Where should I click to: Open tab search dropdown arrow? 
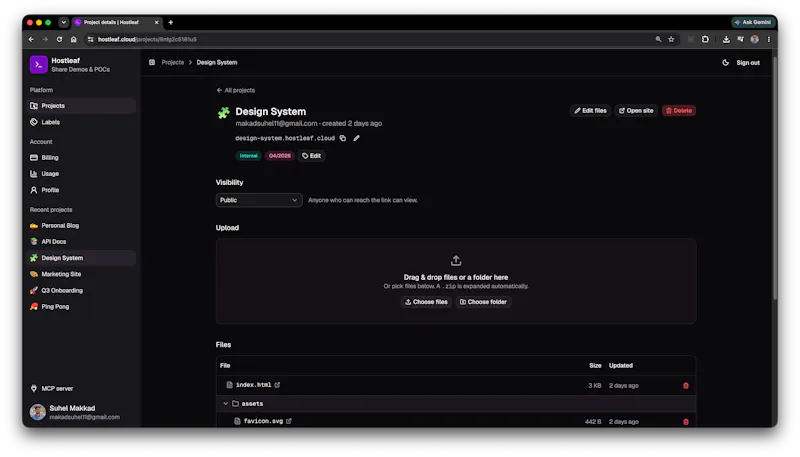[63, 22]
